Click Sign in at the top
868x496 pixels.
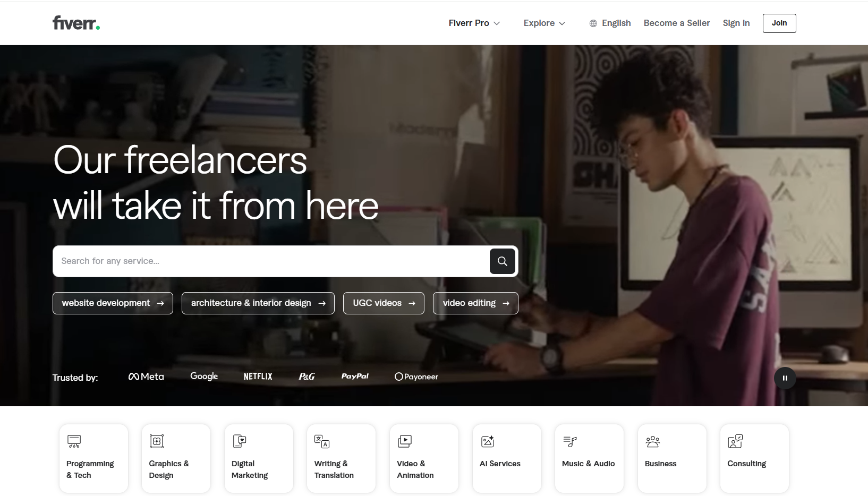point(736,23)
